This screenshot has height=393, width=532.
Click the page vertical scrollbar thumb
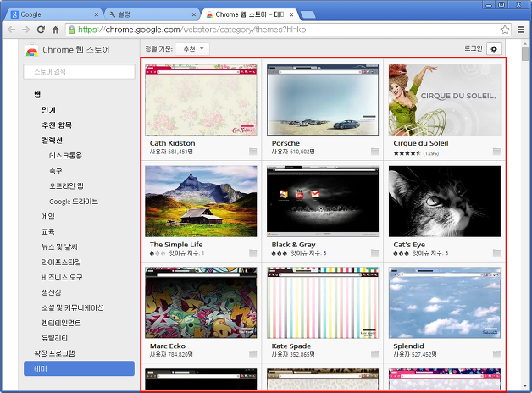[x=525, y=54]
